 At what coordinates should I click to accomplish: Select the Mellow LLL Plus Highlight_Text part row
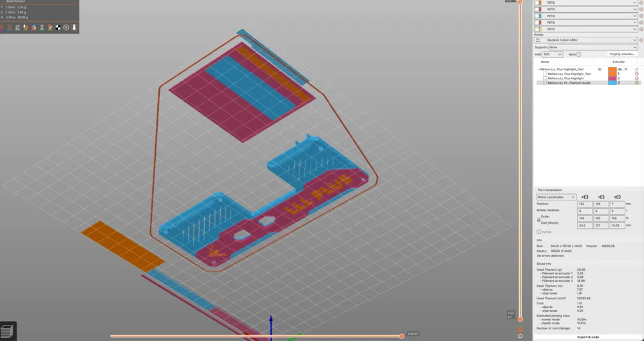[x=569, y=74]
